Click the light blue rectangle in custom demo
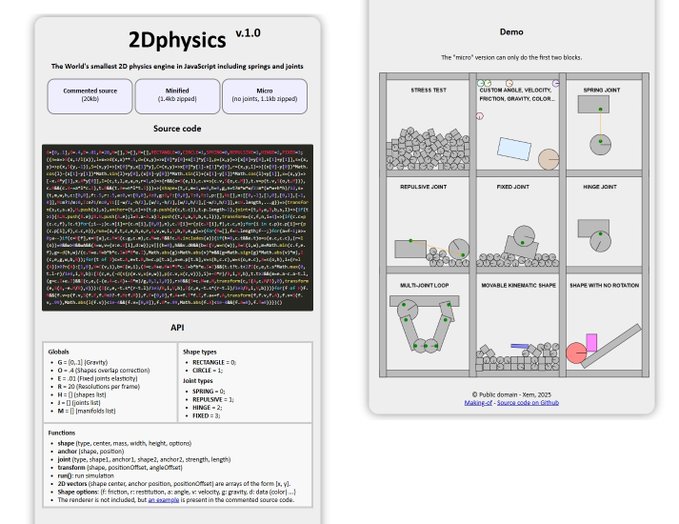679x524 pixels. [x=515, y=149]
